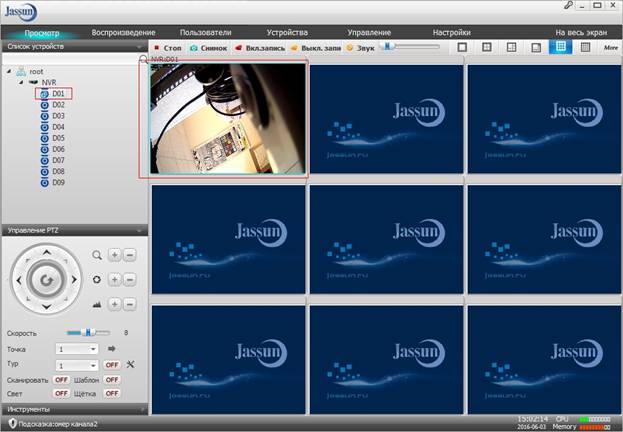The width and height of the screenshot is (623, 432).
Task: Switch to the Просмотр tab
Action: click(42, 33)
